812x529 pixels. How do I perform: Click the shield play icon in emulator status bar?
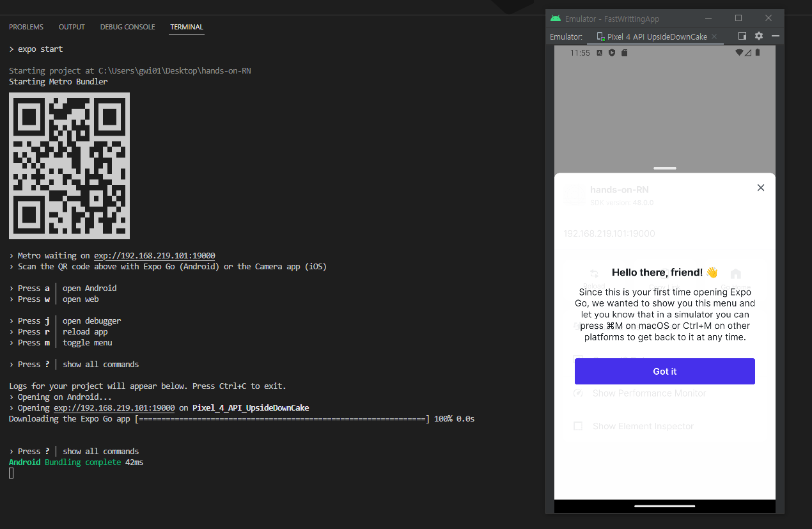(612, 52)
